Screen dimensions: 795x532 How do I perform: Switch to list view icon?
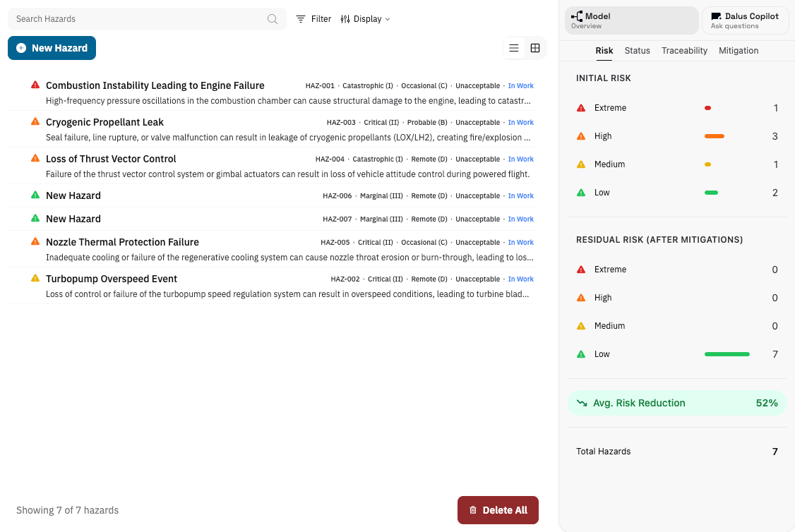pos(513,48)
